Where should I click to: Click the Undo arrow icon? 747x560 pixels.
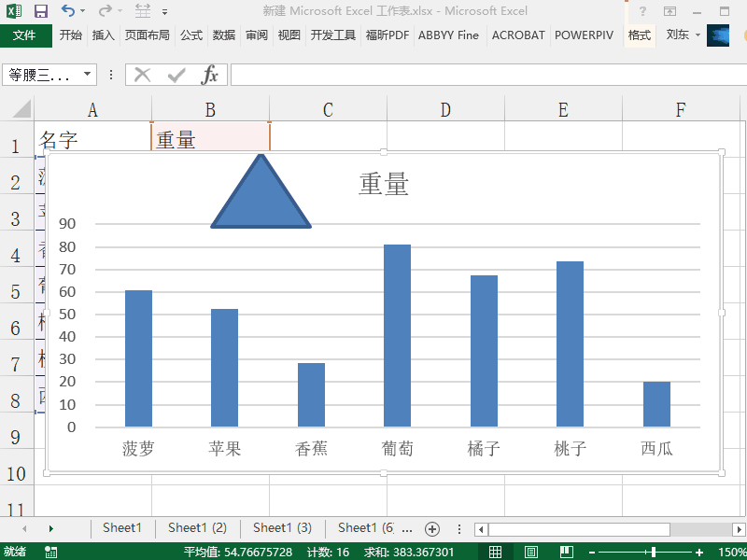pyautogui.click(x=68, y=11)
